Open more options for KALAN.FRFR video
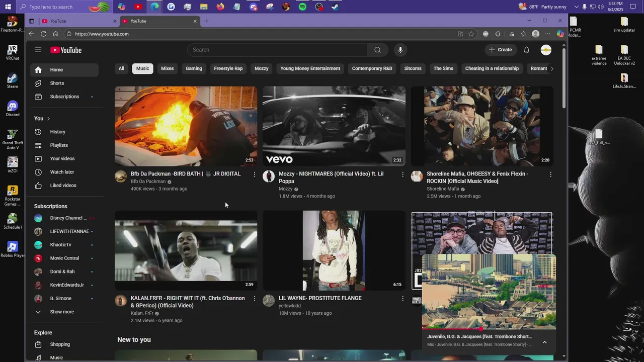Viewport: 644px width, 362px height. (x=254, y=298)
